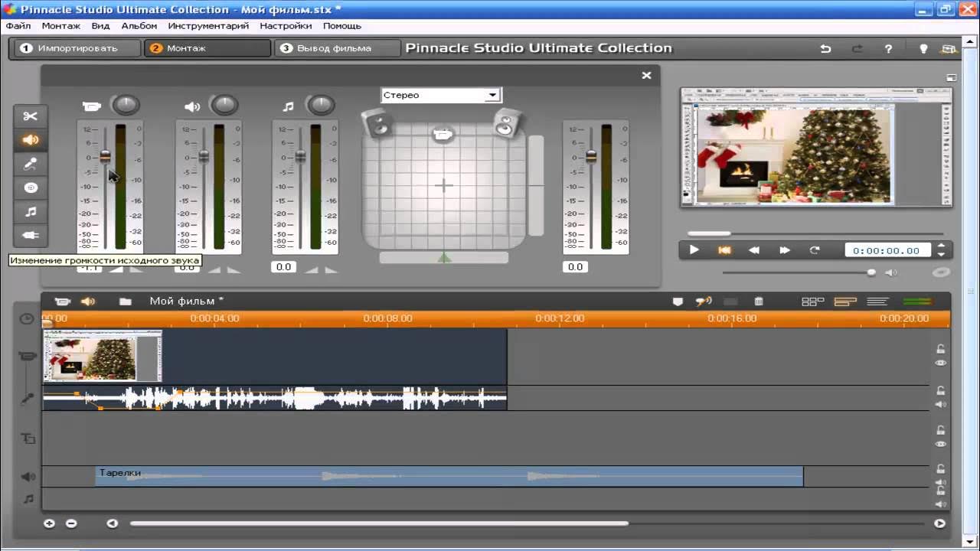
Task: Go to beginning of movie
Action: [724, 250]
